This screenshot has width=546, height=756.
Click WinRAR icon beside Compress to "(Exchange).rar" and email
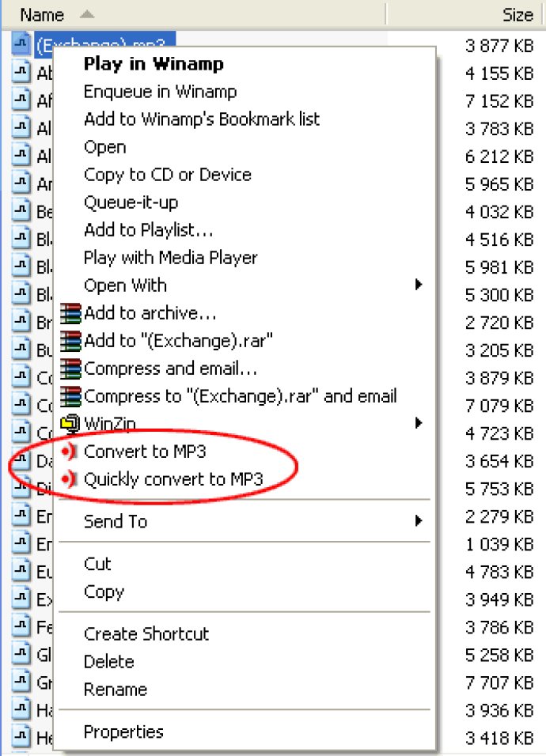click(x=70, y=396)
